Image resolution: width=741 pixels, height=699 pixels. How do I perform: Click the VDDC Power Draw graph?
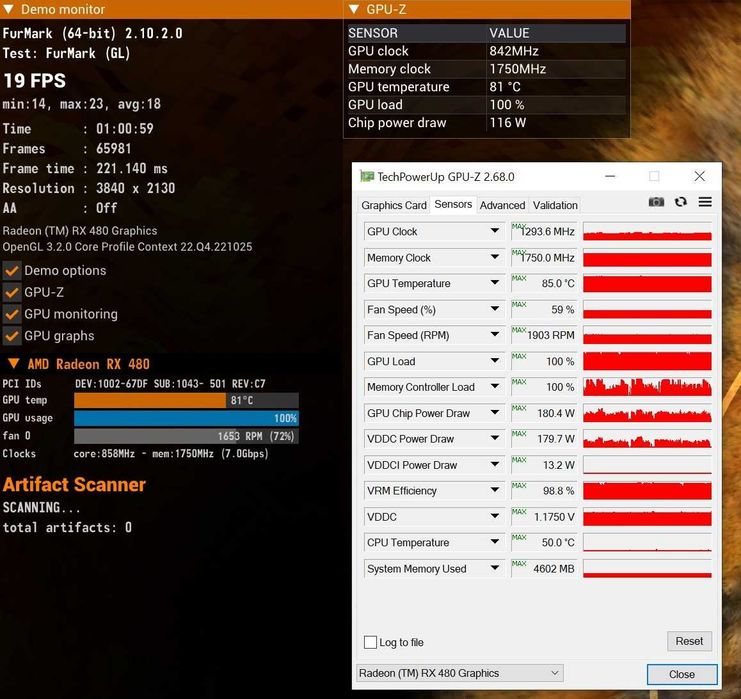coord(647,439)
